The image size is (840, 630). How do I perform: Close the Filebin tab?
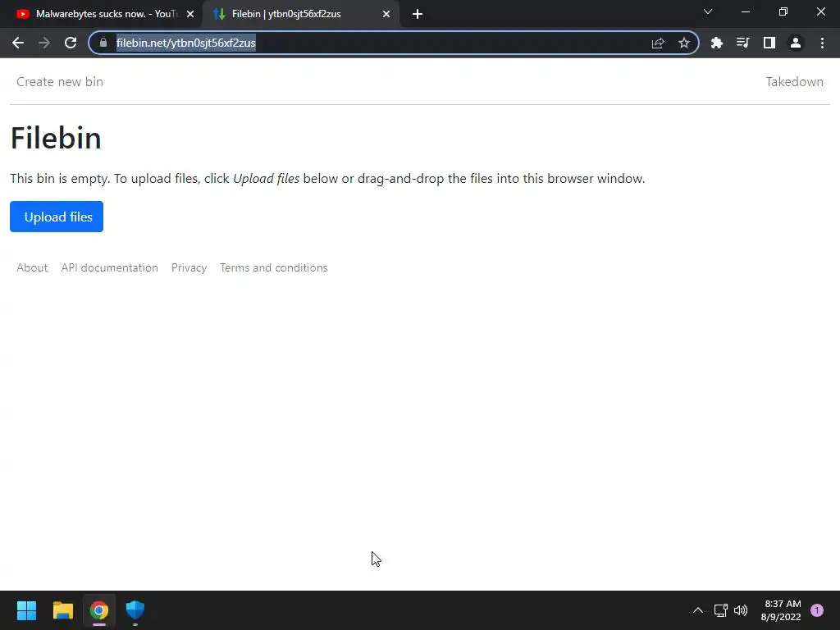386,14
